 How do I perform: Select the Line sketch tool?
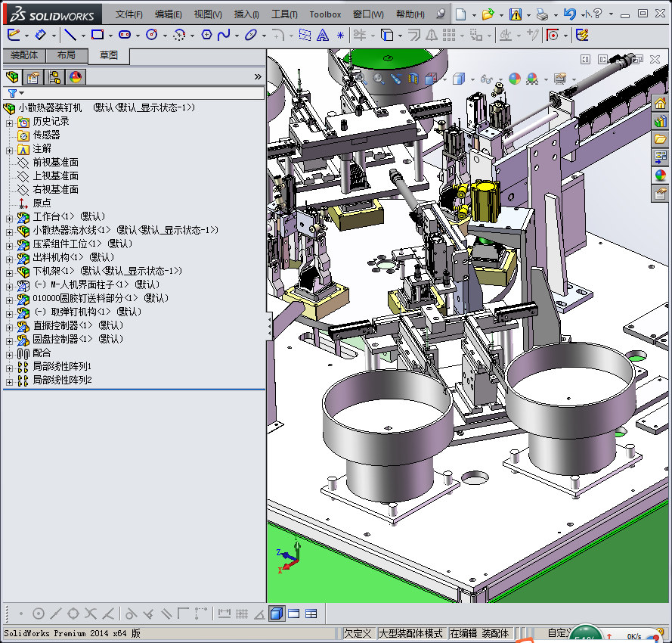pos(70,35)
